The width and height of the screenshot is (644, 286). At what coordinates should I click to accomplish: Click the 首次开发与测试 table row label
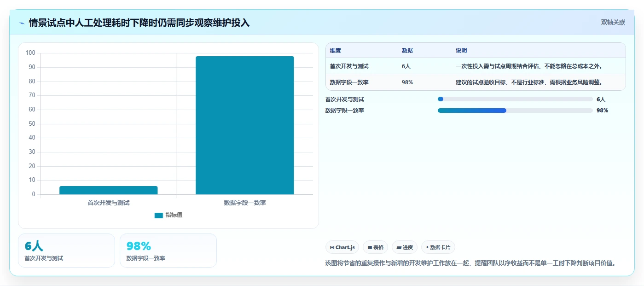click(x=349, y=66)
